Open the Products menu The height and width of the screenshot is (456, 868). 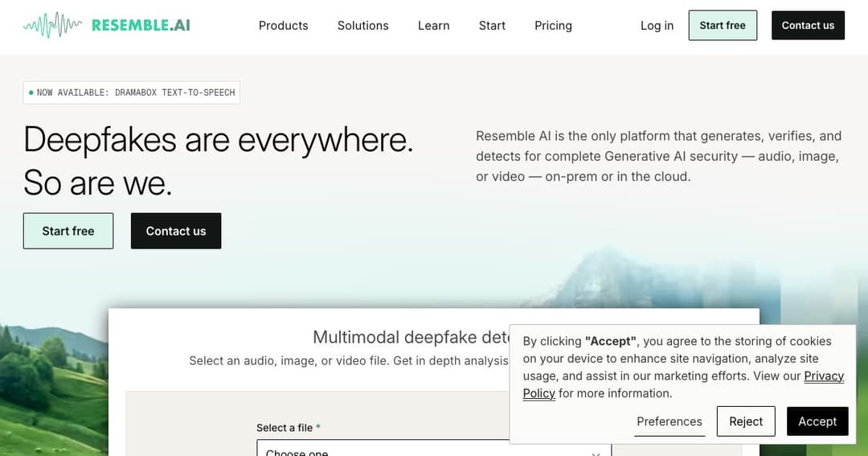[x=284, y=26]
